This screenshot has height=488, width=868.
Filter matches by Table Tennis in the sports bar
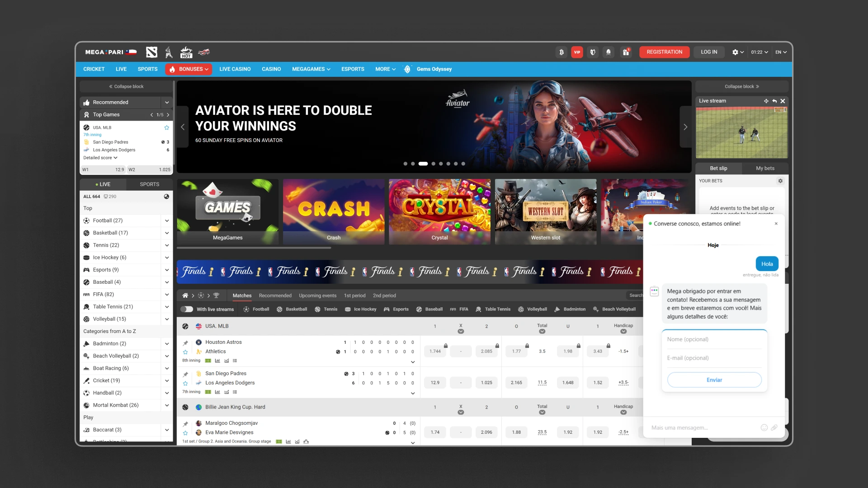click(x=493, y=309)
